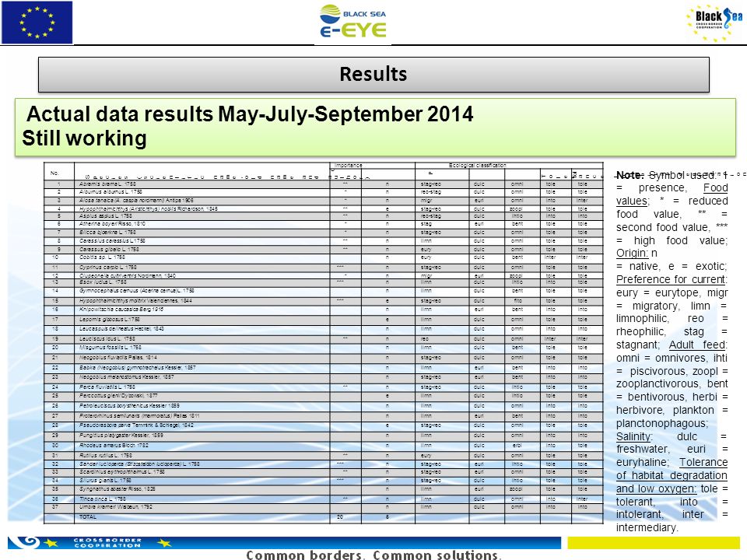Click the 'TOTAL' label in the last row

click(x=88, y=517)
